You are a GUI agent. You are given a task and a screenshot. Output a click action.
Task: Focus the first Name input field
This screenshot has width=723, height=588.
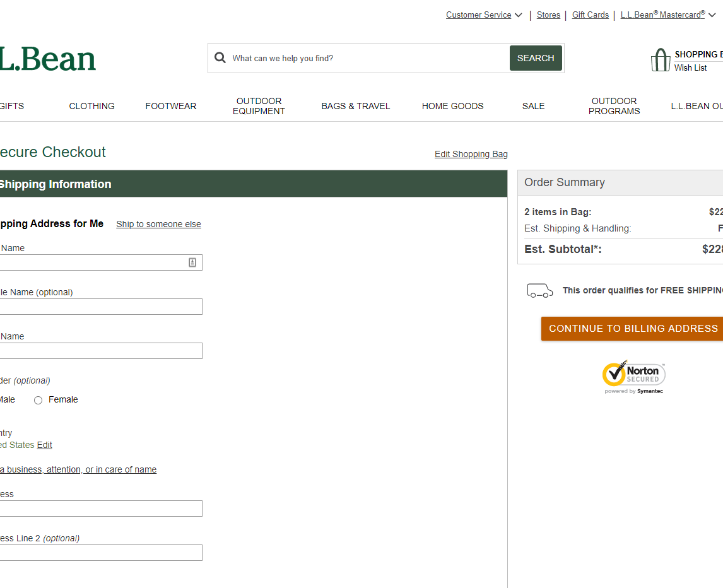(x=101, y=262)
